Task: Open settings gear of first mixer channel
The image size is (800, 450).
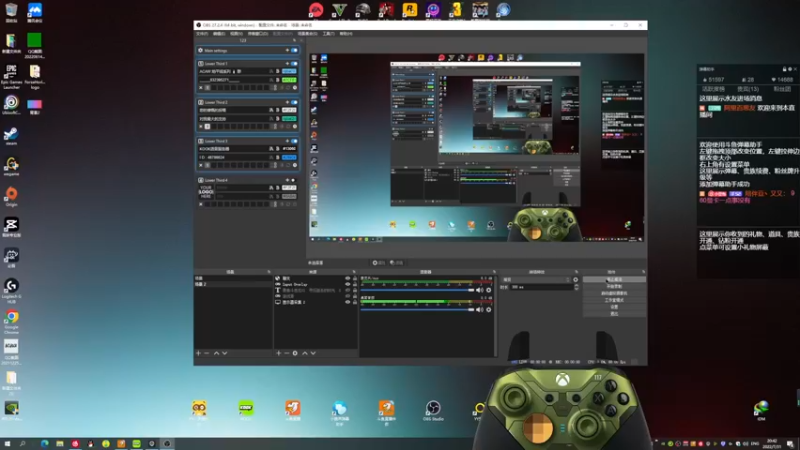Action: coord(489,290)
